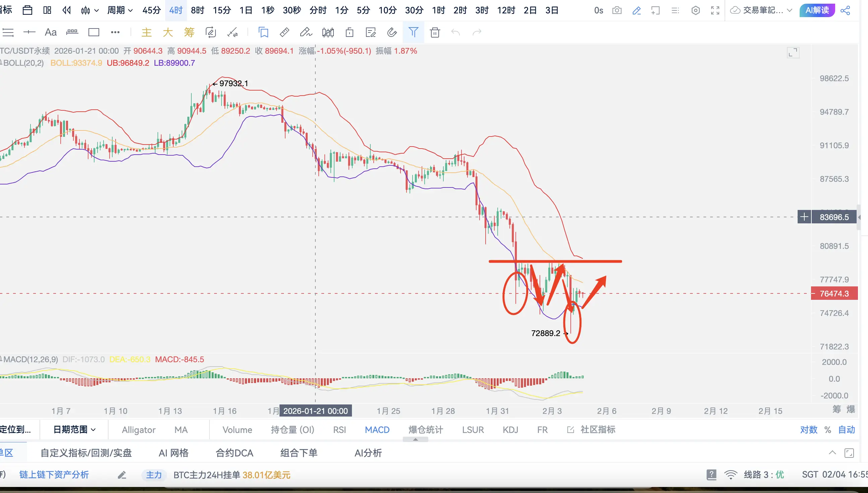Open the hexagon chart settings icon
Viewport: 868px width, 493px height.
[x=695, y=10]
